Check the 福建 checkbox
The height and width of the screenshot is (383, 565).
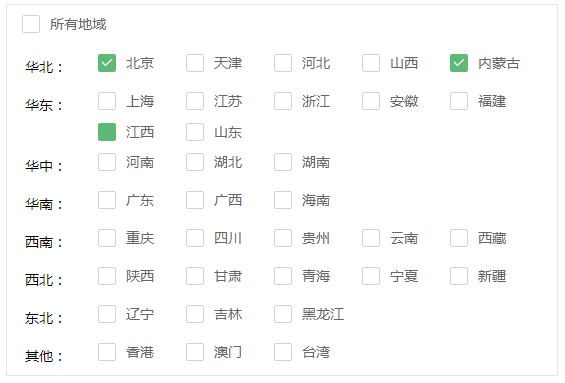[459, 101]
